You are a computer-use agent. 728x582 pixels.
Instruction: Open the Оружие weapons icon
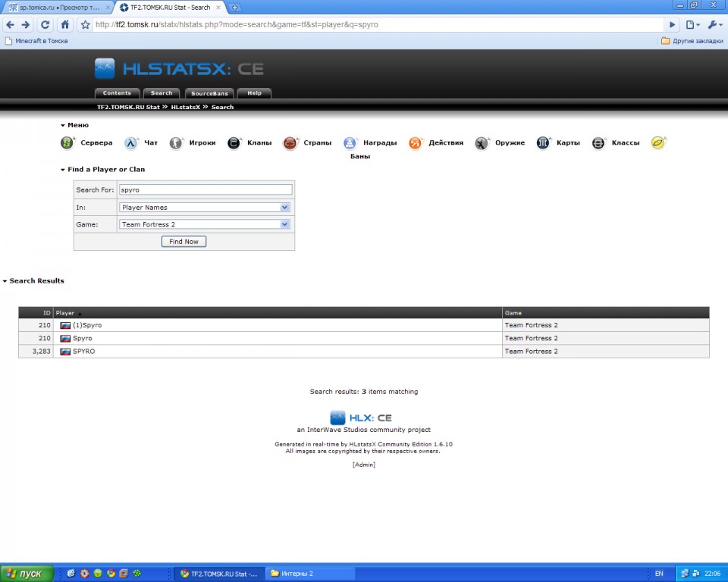point(482,142)
